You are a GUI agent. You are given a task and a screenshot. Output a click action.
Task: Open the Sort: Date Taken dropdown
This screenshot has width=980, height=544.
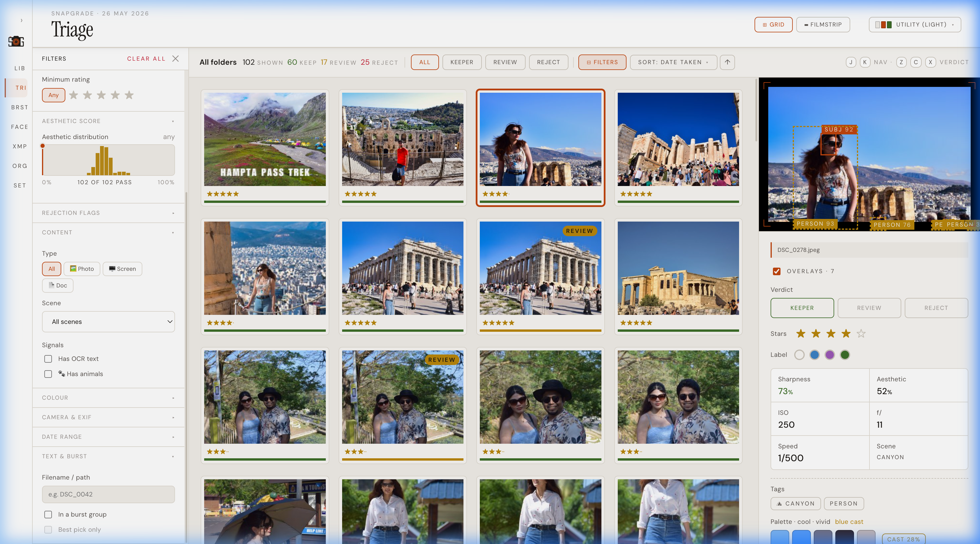(x=673, y=62)
